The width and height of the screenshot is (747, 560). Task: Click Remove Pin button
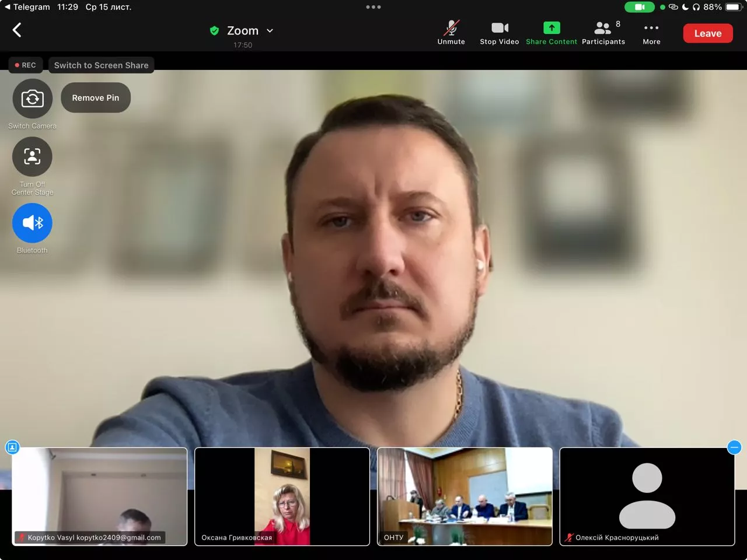(96, 98)
